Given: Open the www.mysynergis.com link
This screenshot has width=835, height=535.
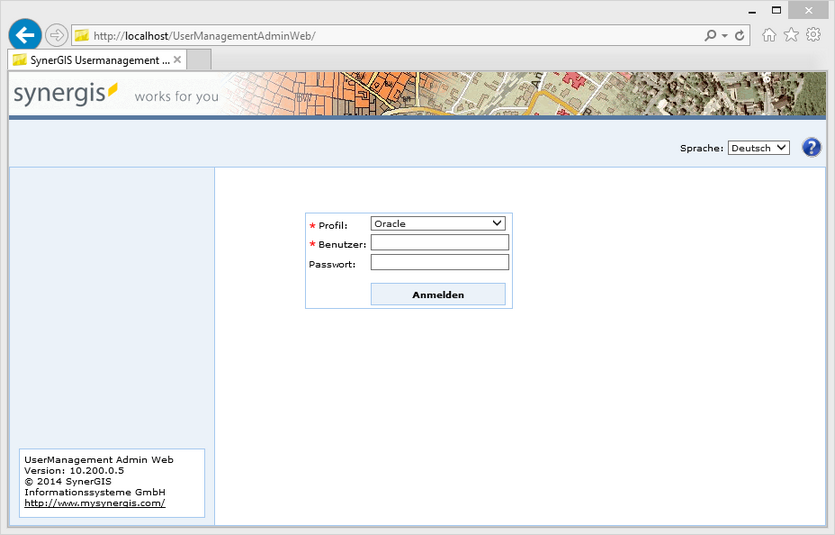Looking at the screenshot, I should coord(95,503).
